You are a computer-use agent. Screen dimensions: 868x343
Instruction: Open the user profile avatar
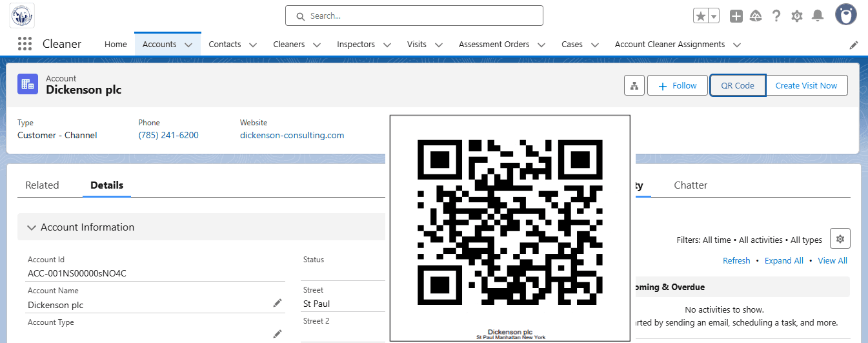point(846,15)
